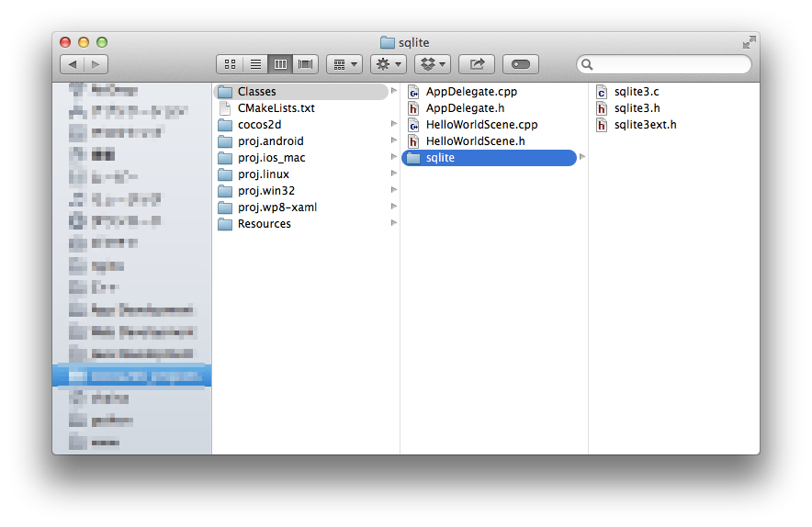Screen dimensions: 812x527
Task: Select the proj.wp8-xaml folder
Action: [x=300, y=207]
